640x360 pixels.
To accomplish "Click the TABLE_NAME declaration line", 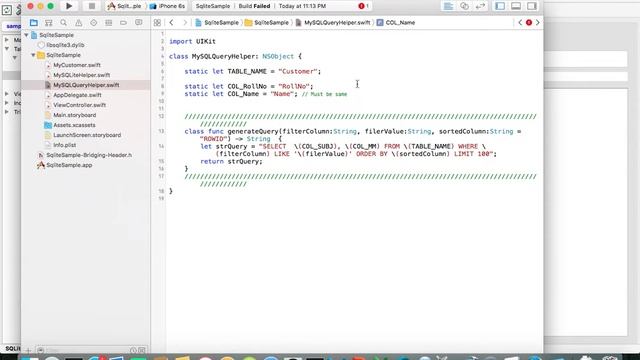I will (253, 71).
